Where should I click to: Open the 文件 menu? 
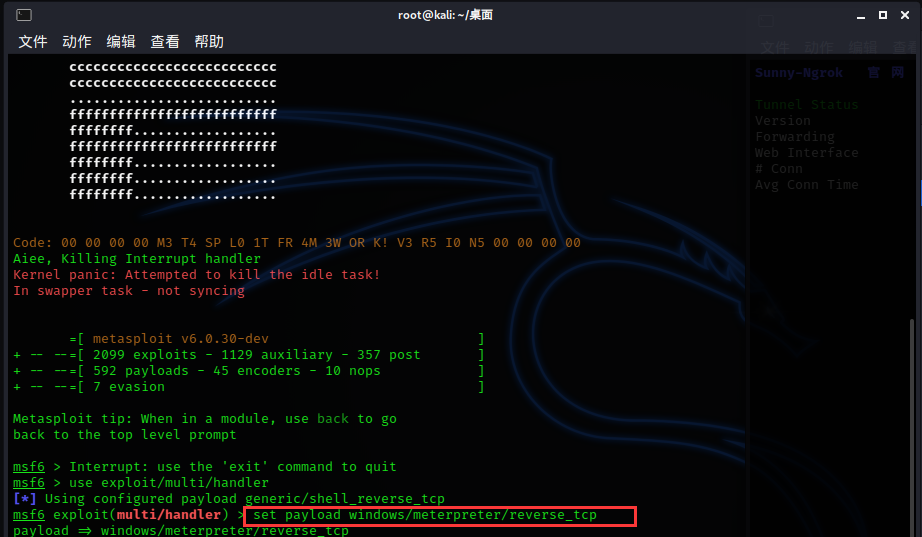pos(33,42)
